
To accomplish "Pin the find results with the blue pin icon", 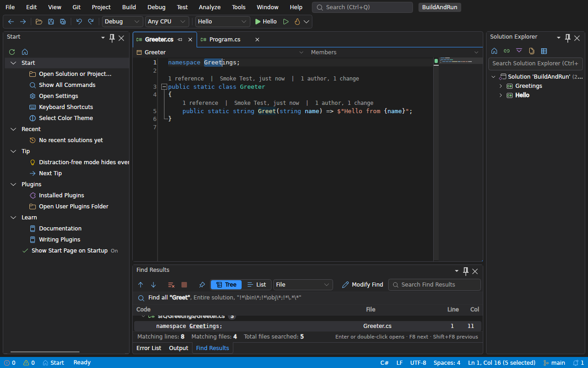I will tap(202, 285).
